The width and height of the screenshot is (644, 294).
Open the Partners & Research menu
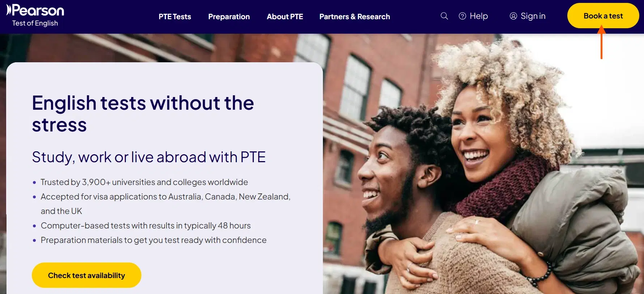[x=355, y=17]
